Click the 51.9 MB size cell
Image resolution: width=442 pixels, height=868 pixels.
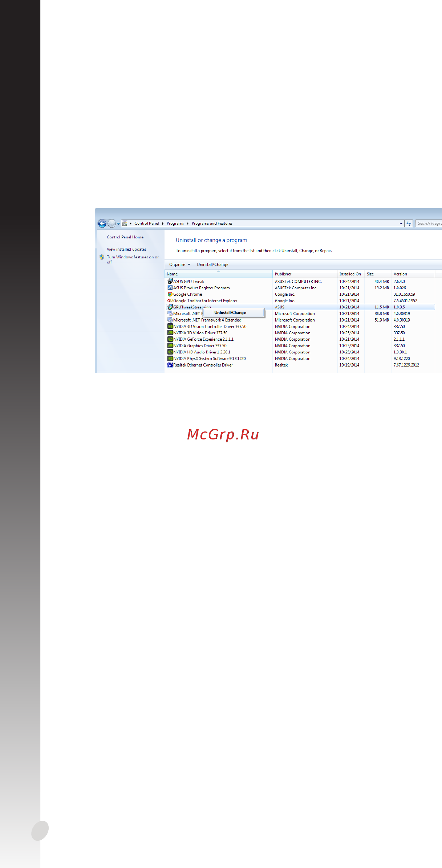click(381, 320)
